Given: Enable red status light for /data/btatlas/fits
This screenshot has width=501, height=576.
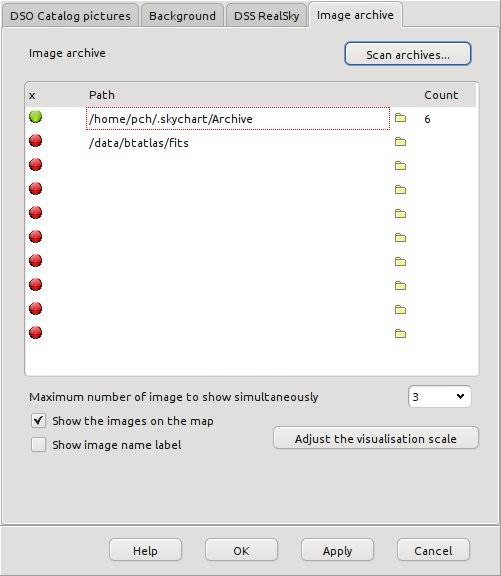Looking at the screenshot, I should click(36, 141).
